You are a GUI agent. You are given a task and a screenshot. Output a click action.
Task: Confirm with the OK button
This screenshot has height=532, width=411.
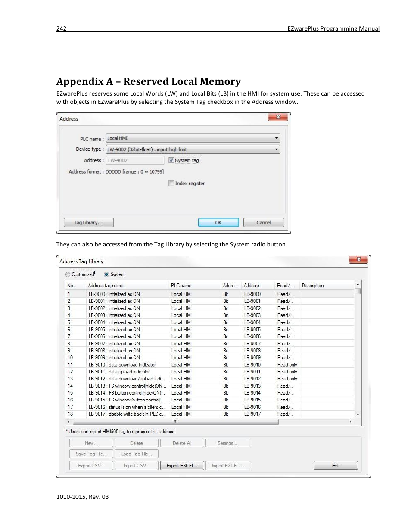[x=218, y=223]
